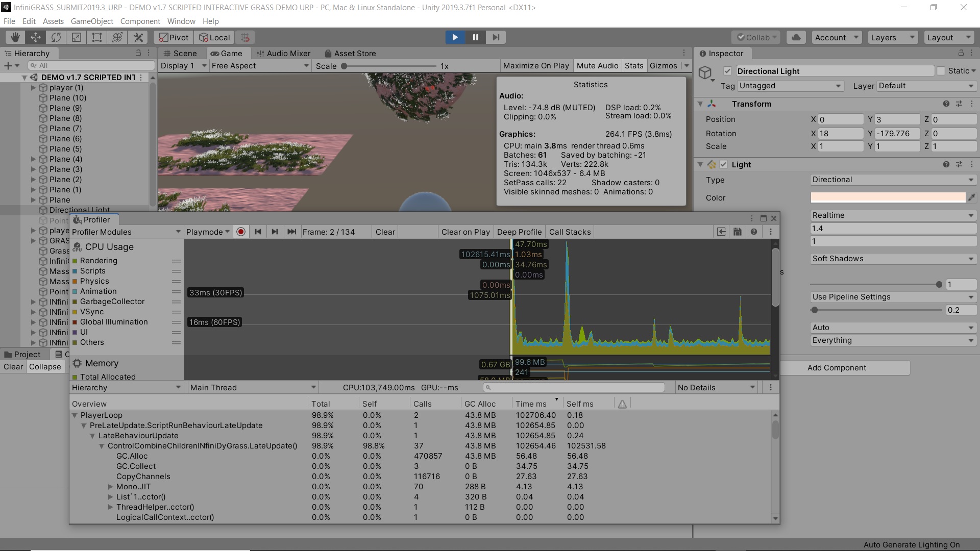The height and width of the screenshot is (551, 980).
Task: Click the light Color swatch
Action: point(888,197)
